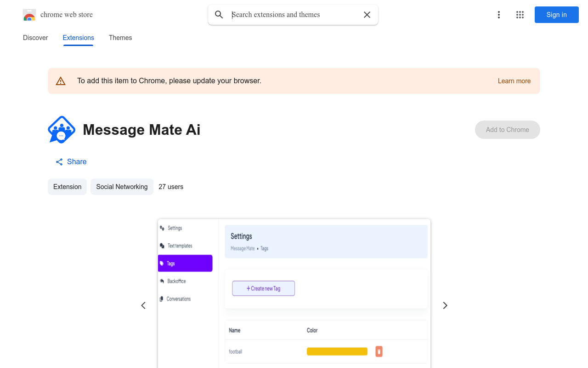This screenshot has height=368, width=588.
Task: Click the Share link
Action: coord(71,162)
